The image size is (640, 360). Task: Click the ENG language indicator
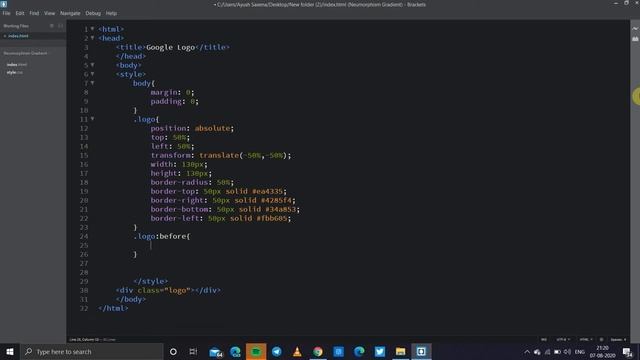click(580, 352)
